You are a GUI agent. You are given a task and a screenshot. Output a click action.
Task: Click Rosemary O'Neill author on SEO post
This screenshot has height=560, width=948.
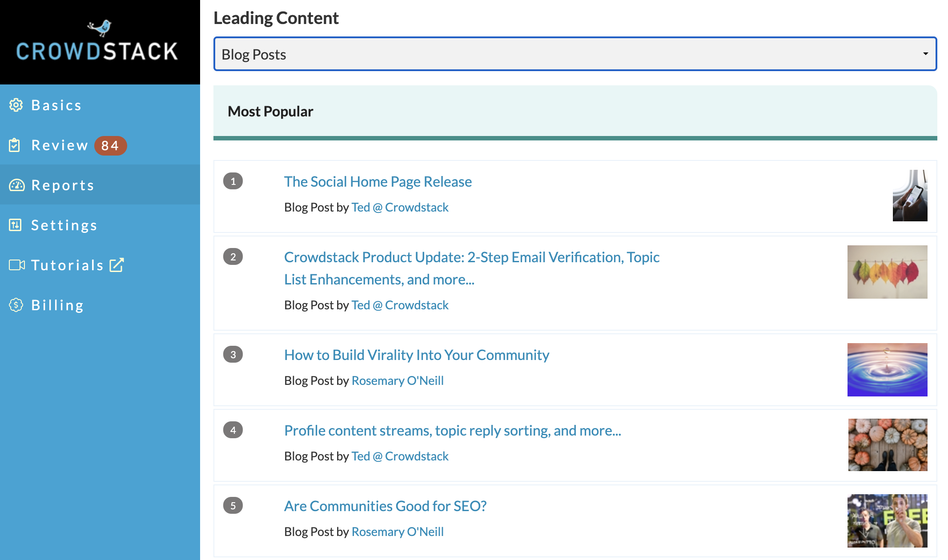point(398,532)
